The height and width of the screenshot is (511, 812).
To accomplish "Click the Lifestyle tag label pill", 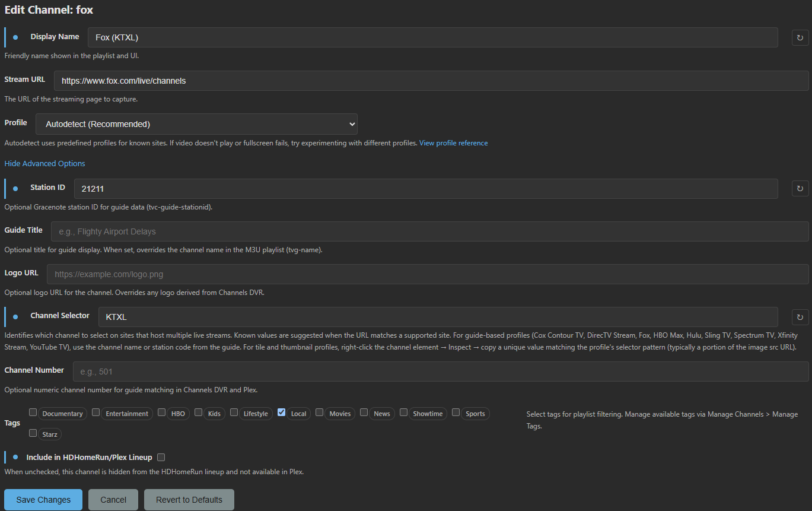I will (256, 414).
